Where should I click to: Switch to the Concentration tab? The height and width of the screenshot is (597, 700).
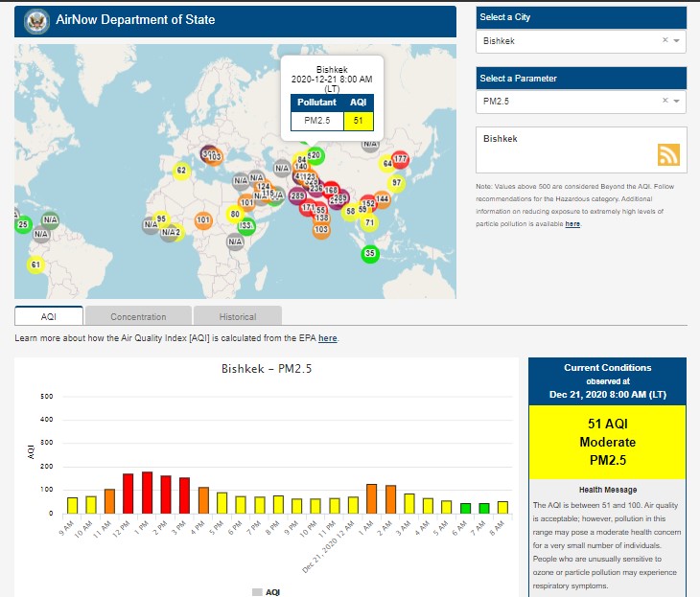point(138,316)
